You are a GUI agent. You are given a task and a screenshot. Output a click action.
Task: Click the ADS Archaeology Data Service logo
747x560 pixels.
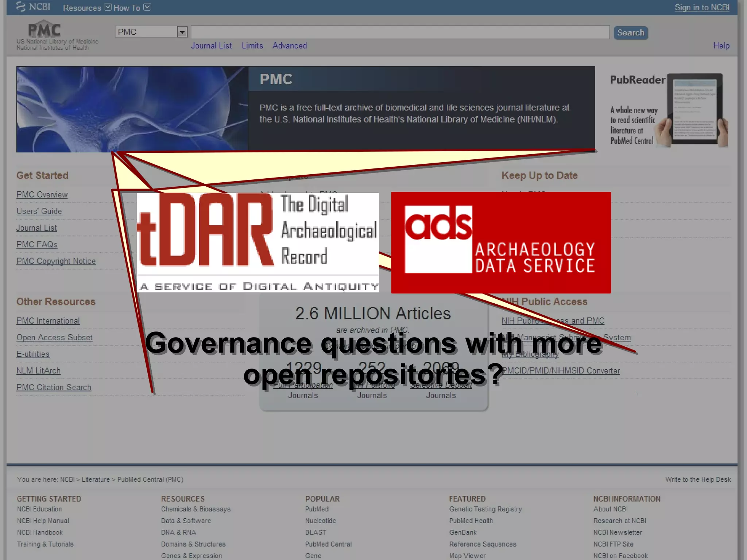click(501, 242)
